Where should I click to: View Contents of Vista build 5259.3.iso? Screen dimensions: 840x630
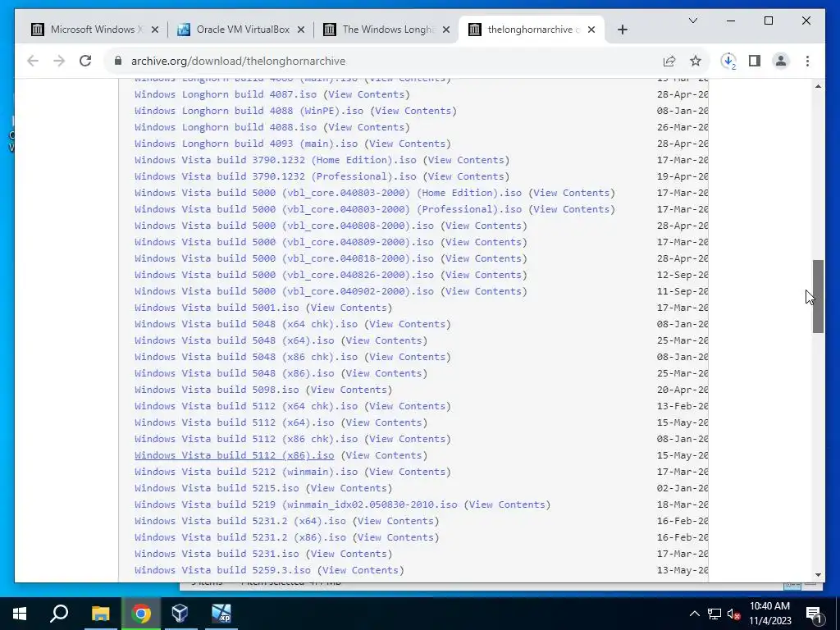point(361,570)
